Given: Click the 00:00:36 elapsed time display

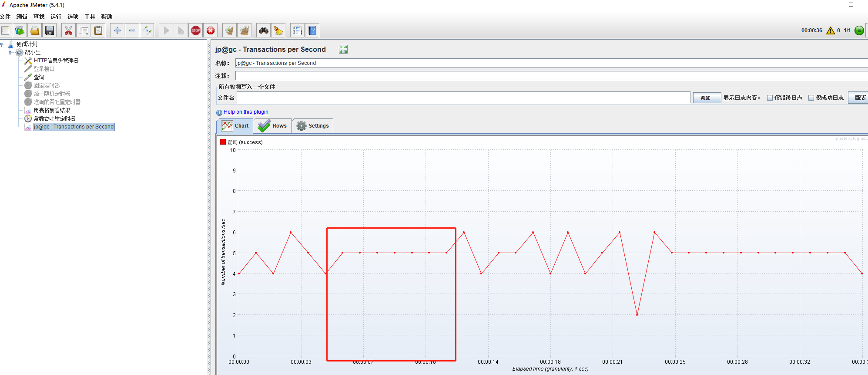Looking at the screenshot, I should [812, 30].
